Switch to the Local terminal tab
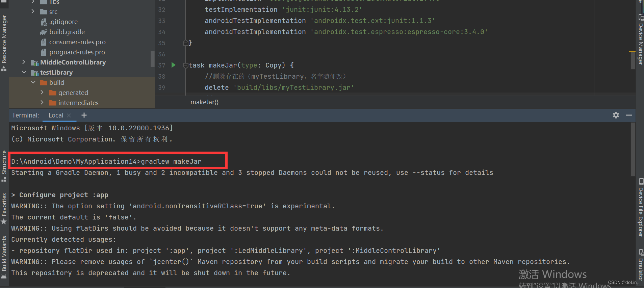Viewport: 644px width, 288px height. tap(56, 115)
